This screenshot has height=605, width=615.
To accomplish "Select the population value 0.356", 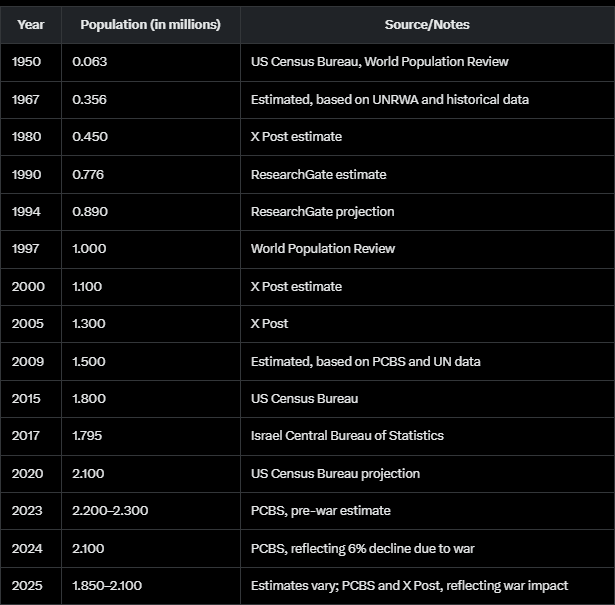I will pyautogui.click(x=89, y=100).
